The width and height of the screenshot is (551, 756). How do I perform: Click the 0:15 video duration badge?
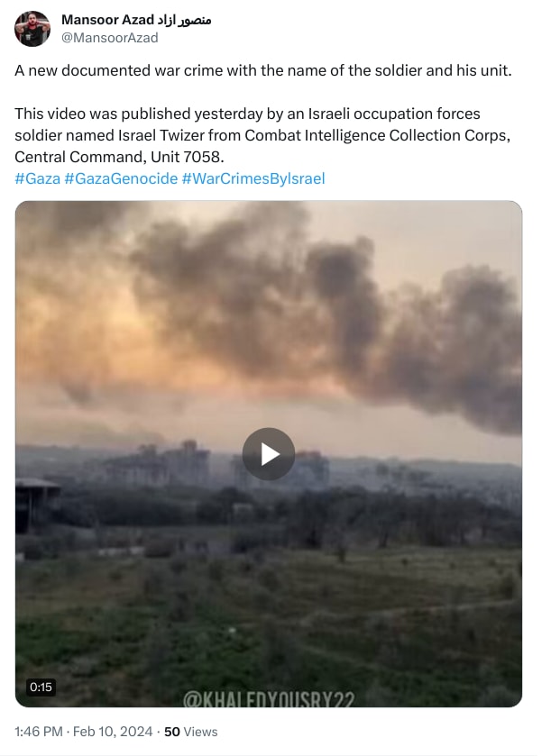point(41,687)
